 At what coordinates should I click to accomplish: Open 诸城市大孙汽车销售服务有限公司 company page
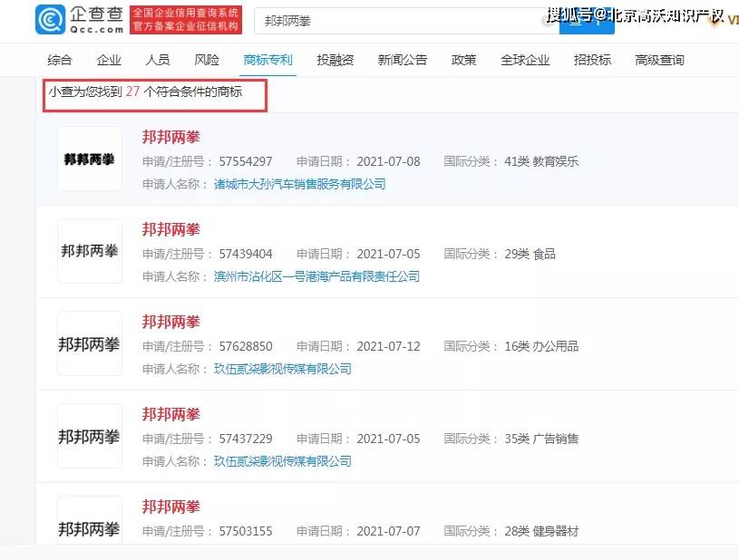(x=299, y=183)
